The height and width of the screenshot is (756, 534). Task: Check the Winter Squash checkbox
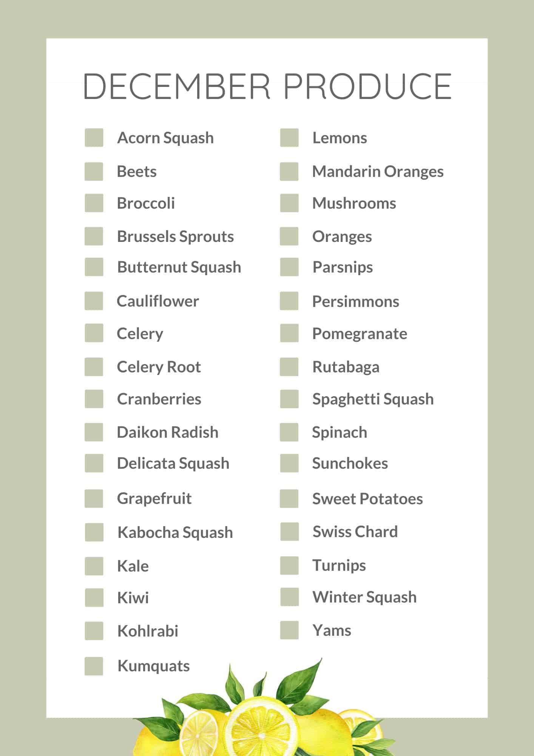pos(289,597)
